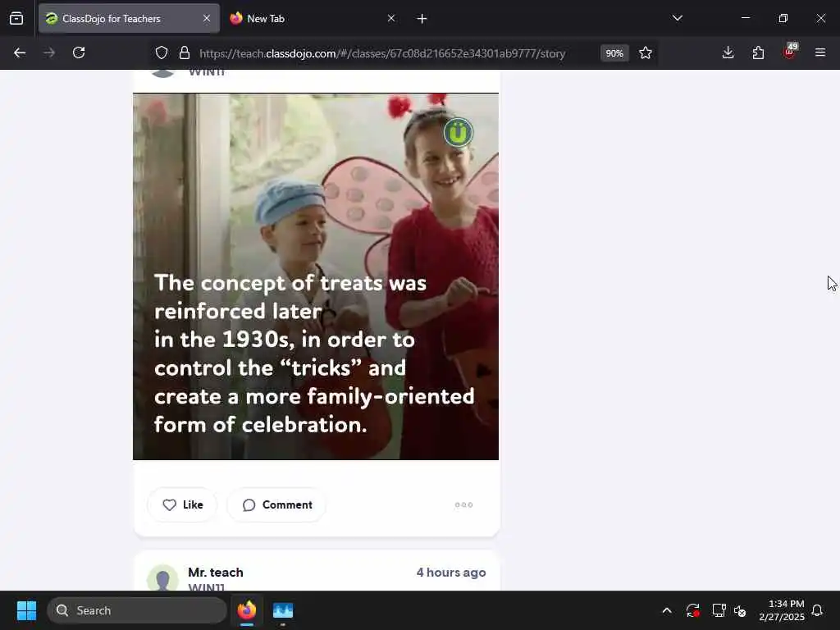Viewport: 840px width, 630px height.
Task: Close the New Tab tab
Action: (x=391, y=18)
